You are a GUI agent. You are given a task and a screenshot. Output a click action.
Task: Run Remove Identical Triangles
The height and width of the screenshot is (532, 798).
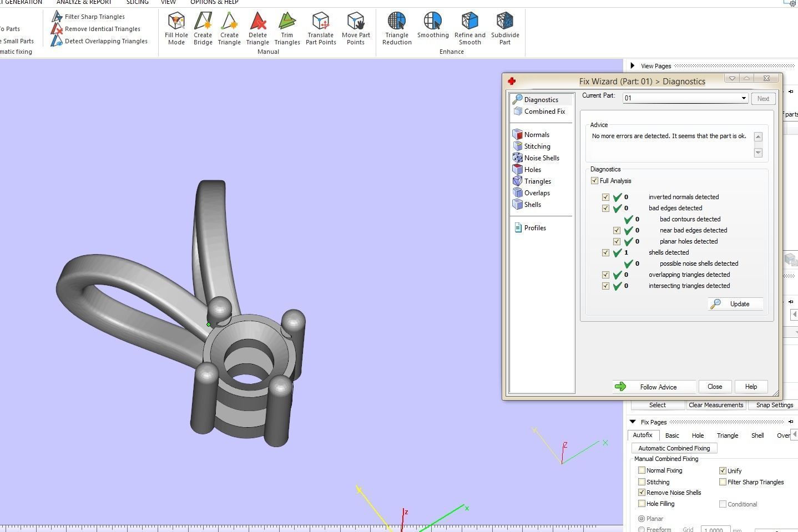[96, 29]
